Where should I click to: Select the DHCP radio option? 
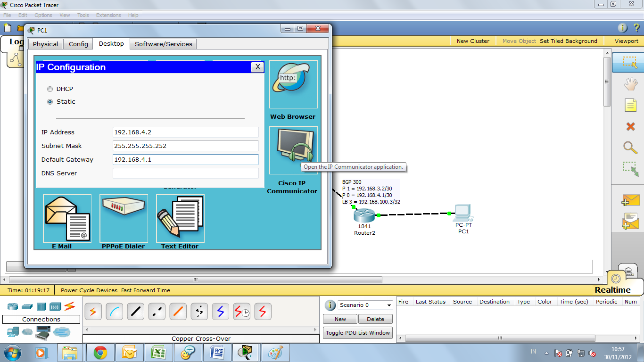coord(50,89)
